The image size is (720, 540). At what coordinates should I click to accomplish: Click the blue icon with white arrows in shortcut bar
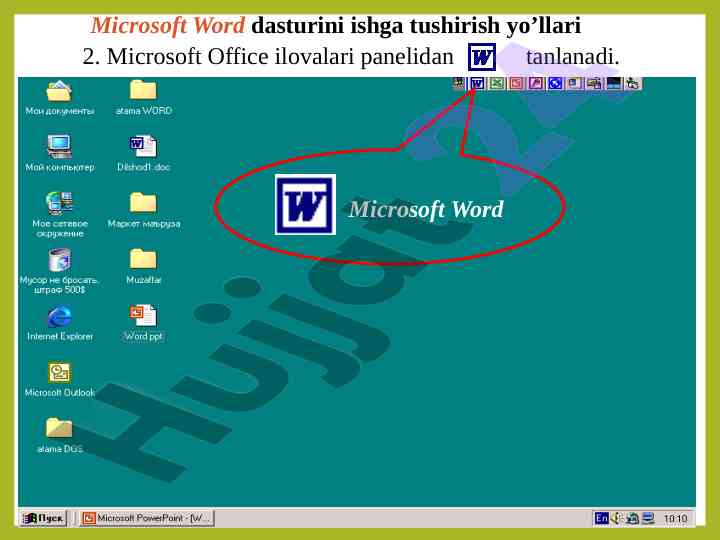point(555,84)
